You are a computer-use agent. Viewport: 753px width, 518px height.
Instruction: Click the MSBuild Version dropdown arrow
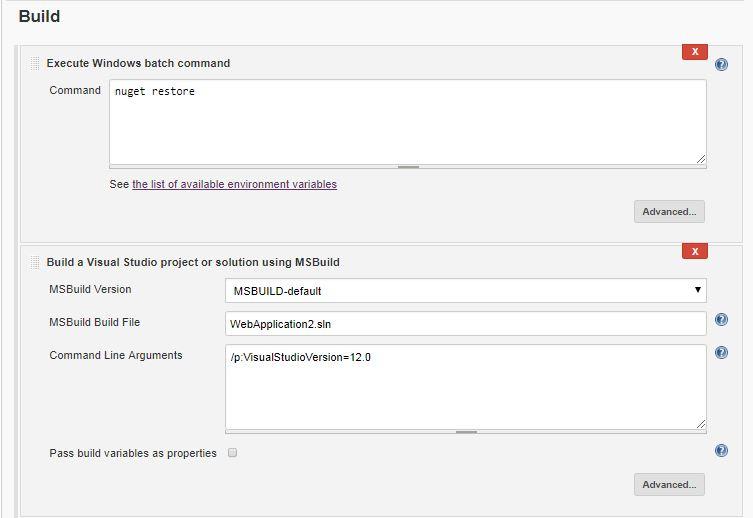(697, 289)
